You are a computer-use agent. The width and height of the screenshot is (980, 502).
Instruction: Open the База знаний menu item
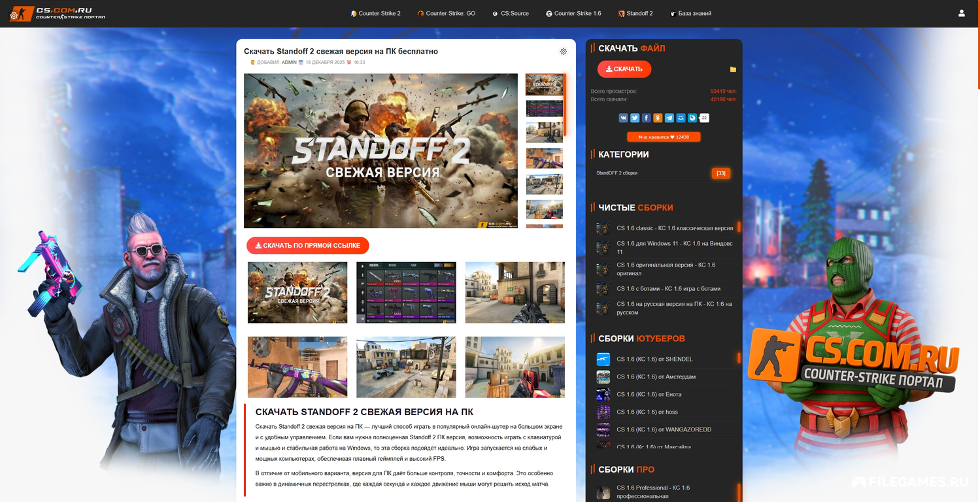(x=690, y=14)
